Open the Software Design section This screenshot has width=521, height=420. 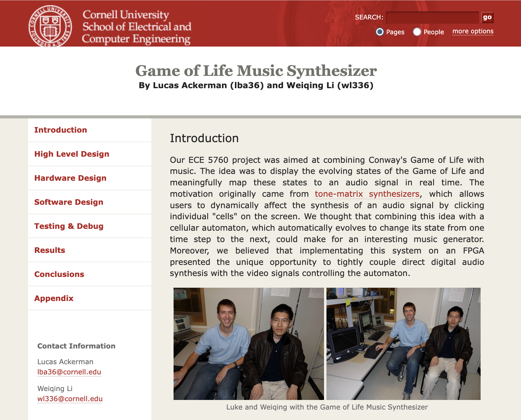(69, 202)
